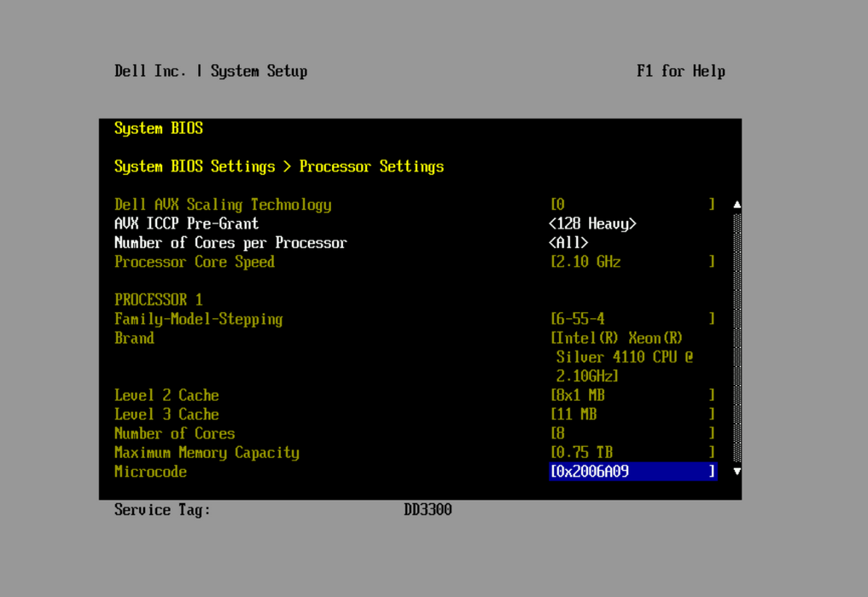Click the System BIOS title

pos(159,129)
